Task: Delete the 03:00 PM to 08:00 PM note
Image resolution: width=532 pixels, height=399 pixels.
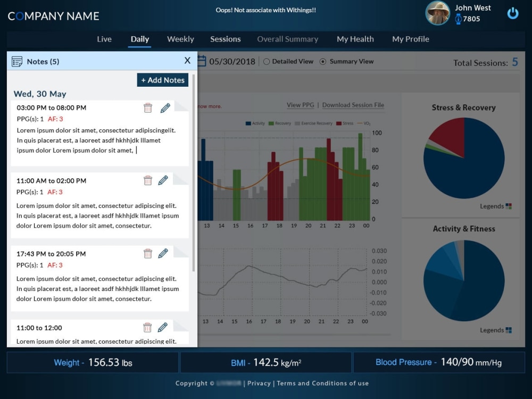Action: (148, 108)
